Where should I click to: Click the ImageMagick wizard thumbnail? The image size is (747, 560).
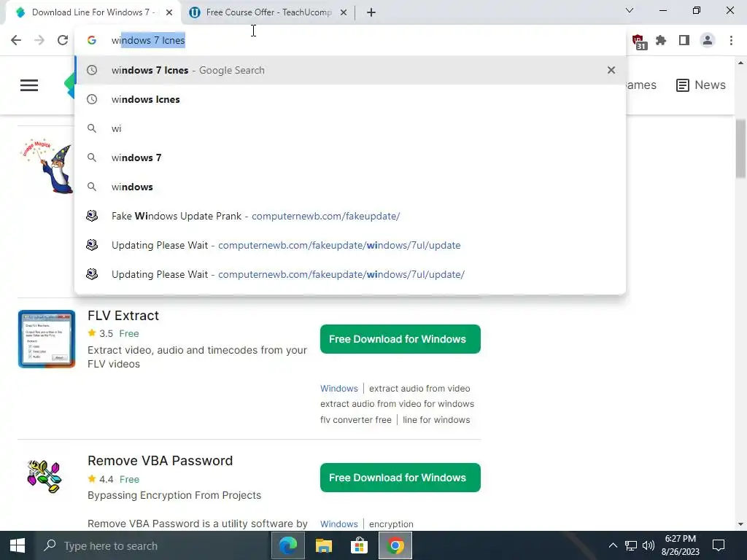(x=47, y=166)
